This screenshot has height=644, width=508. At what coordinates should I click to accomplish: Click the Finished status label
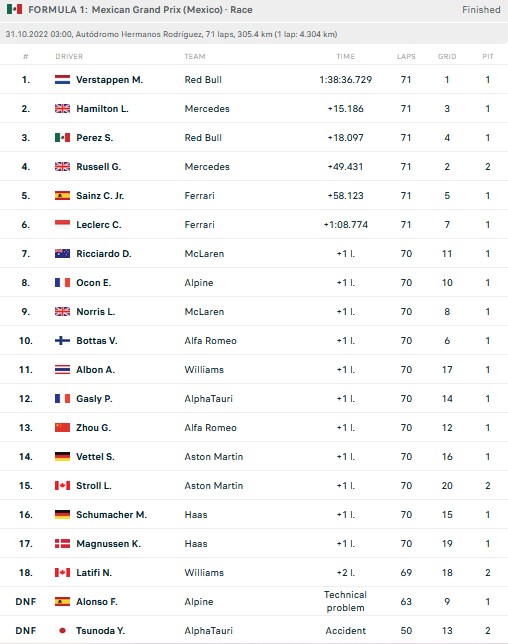(481, 9)
